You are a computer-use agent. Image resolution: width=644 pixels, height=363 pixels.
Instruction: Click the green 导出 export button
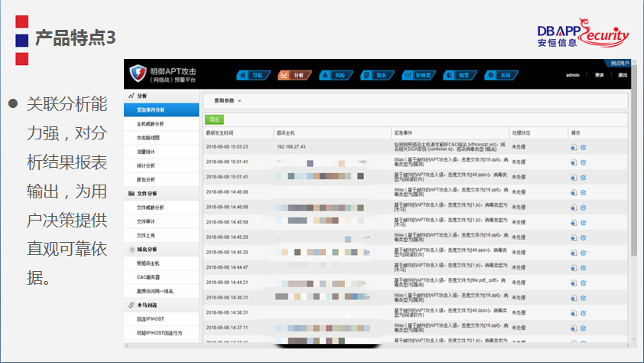point(214,119)
